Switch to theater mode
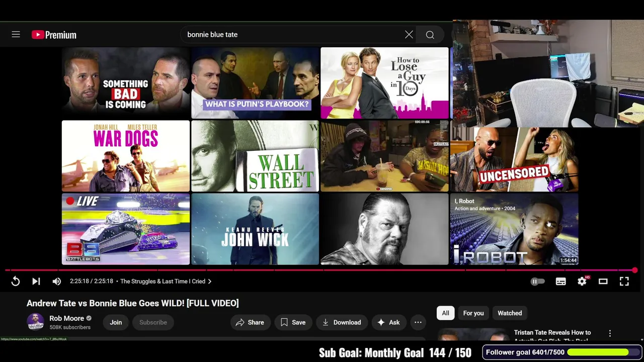Image resolution: width=644 pixels, height=362 pixels. tap(603, 282)
